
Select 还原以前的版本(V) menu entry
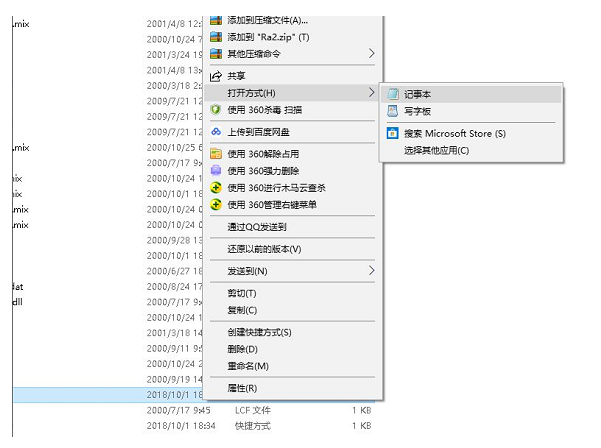click(264, 248)
